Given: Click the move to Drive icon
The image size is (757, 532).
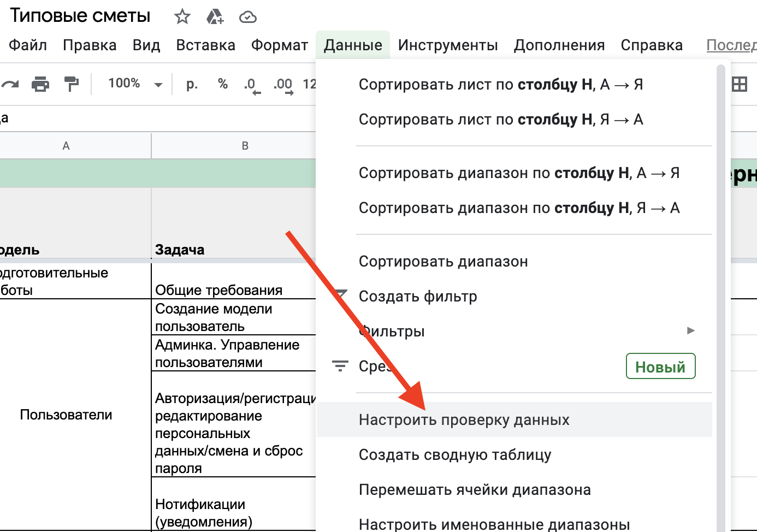Looking at the screenshot, I should 215,17.
